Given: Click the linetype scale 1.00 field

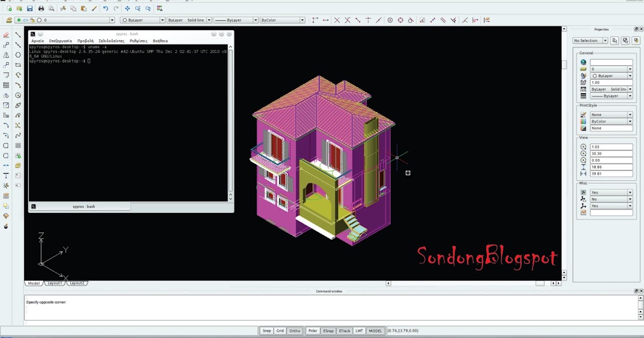Looking at the screenshot, I should click(611, 83).
